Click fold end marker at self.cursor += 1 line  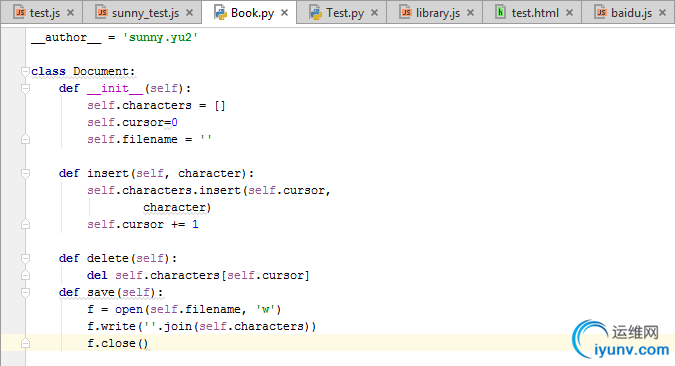(25, 224)
